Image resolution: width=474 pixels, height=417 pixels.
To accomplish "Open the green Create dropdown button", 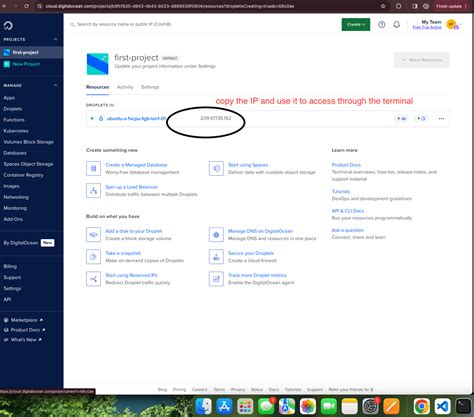I will (x=356, y=24).
